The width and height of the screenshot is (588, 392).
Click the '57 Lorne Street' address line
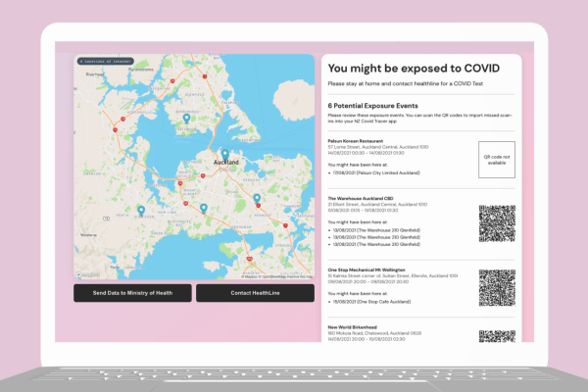pyautogui.click(x=378, y=147)
